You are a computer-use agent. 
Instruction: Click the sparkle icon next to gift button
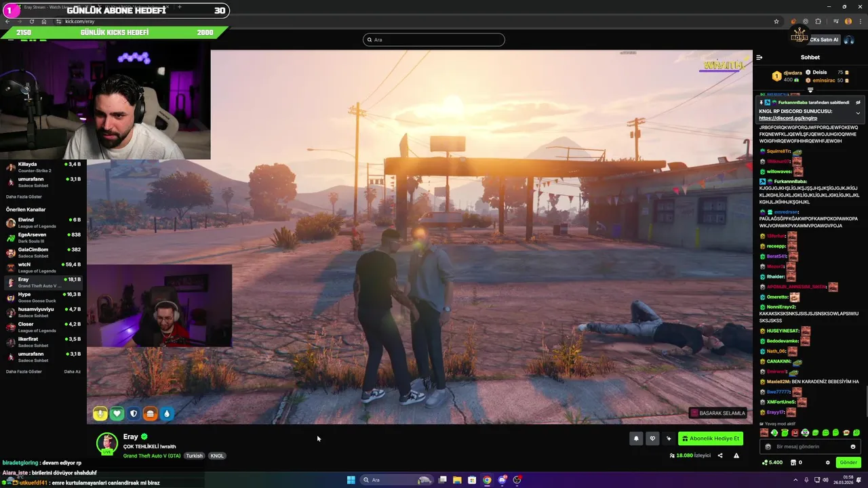(x=669, y=439)
